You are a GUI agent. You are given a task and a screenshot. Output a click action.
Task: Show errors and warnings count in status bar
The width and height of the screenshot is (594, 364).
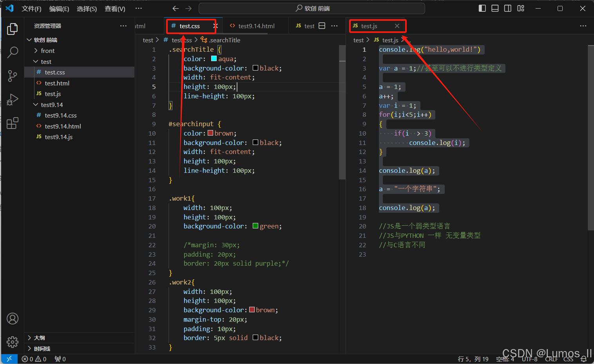34,359
